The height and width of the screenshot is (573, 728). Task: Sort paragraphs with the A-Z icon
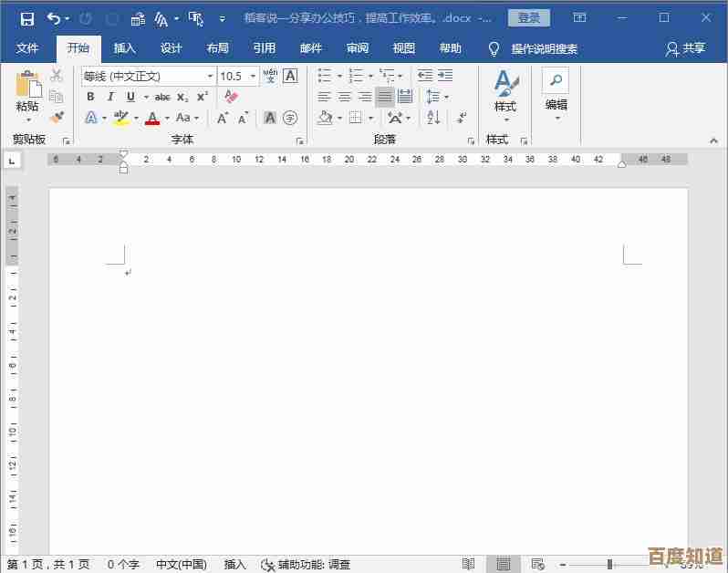(x=433, y=118)
